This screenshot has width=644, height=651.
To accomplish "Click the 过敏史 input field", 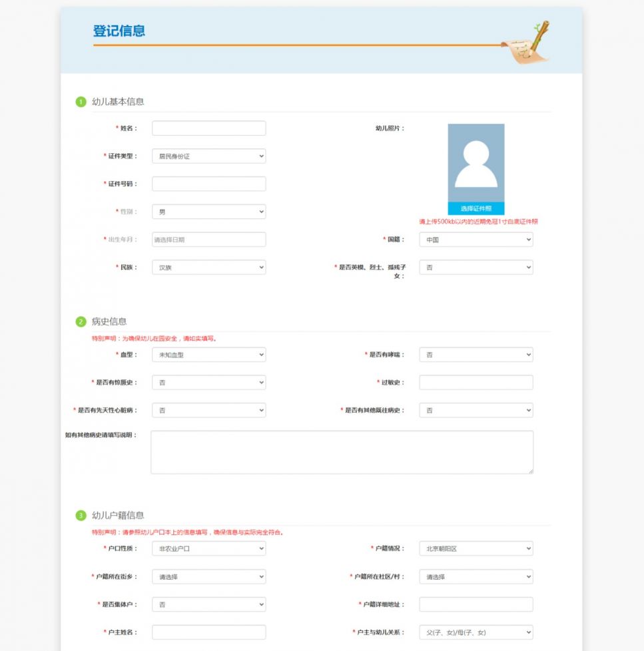I will 476,382.
